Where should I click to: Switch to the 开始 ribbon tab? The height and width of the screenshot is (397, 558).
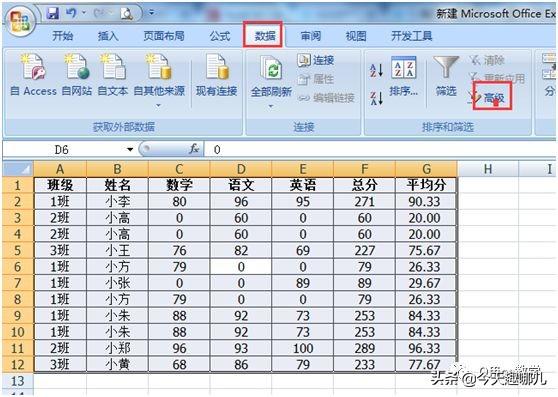click(x=63, y=36)
